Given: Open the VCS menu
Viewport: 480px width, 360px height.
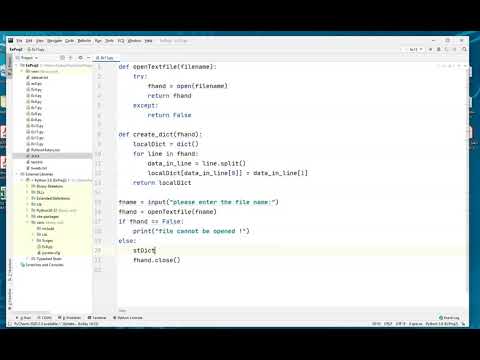Looking at the screenshot, I should (121, 41).
